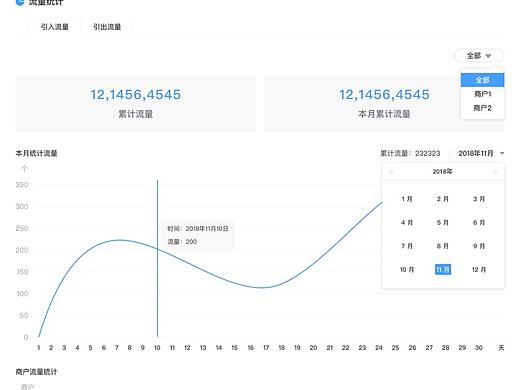Viewport: 520px width, 390px height.
Task: Click the 本月累计流量 total card
Action: click(x=384, y=104)
